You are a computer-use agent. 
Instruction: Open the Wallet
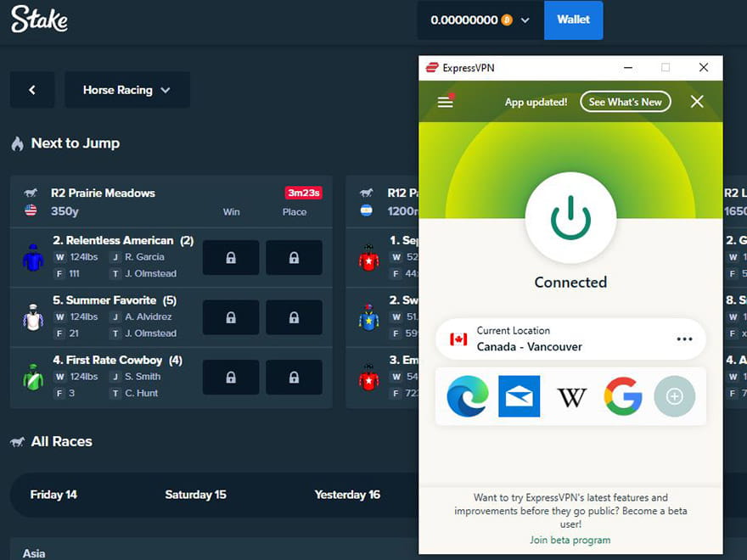point(574,20)
